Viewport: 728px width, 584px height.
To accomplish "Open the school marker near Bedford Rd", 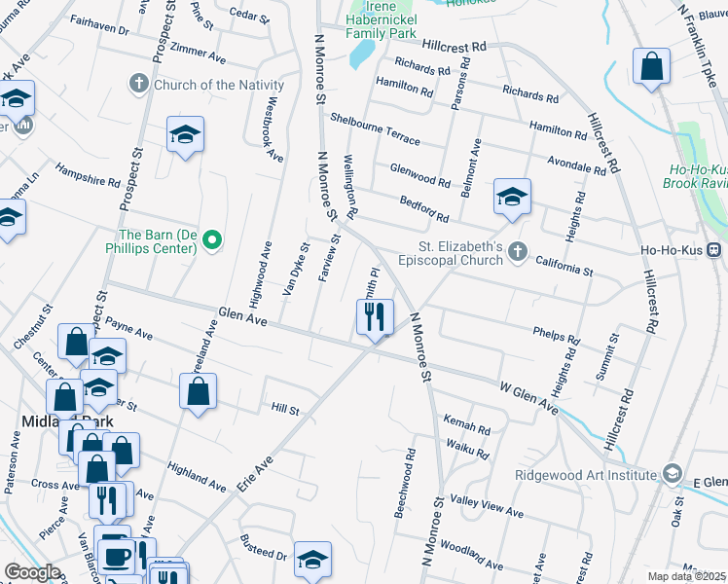I will (512, 199).
